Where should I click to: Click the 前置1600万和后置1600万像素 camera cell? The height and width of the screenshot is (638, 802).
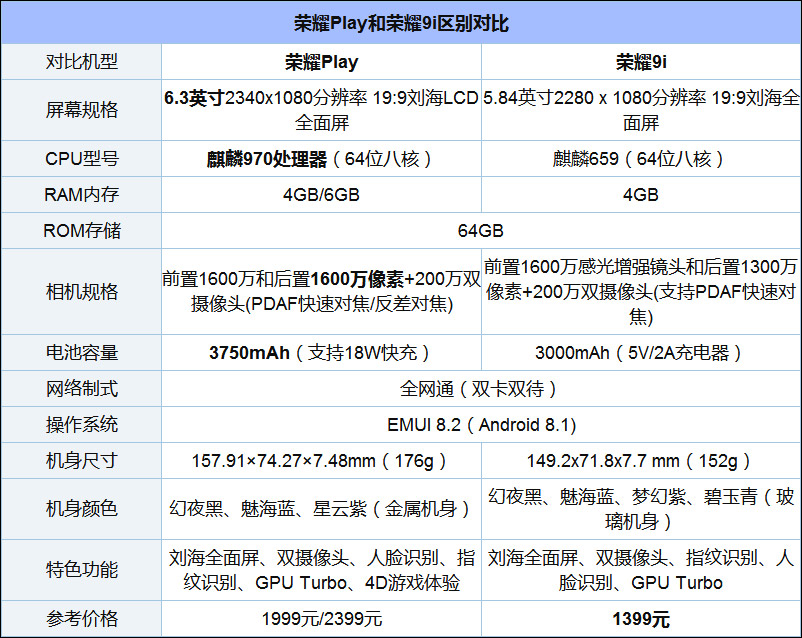pos(321,292)
